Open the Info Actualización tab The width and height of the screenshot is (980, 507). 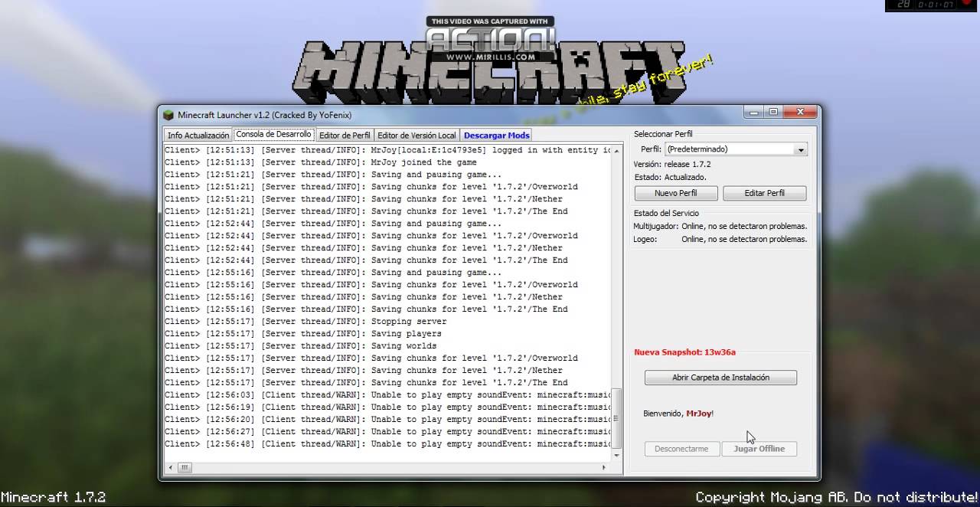(x=198, y=136)
